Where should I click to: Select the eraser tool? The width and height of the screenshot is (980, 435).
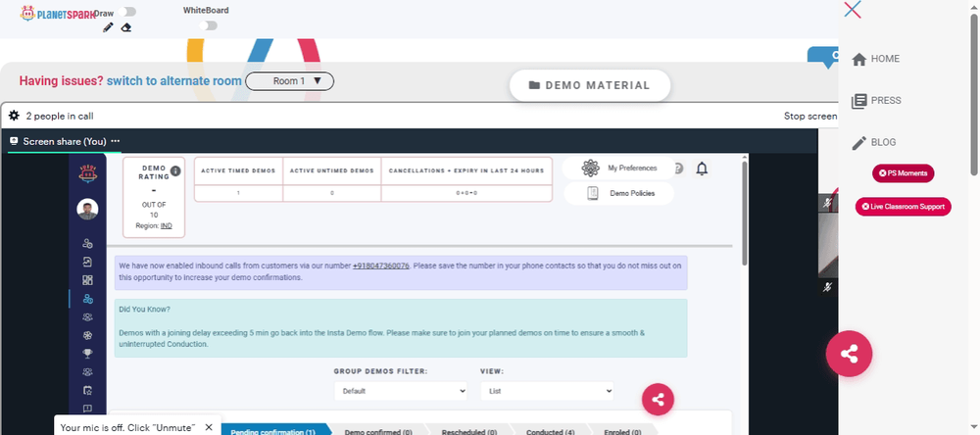126,27
